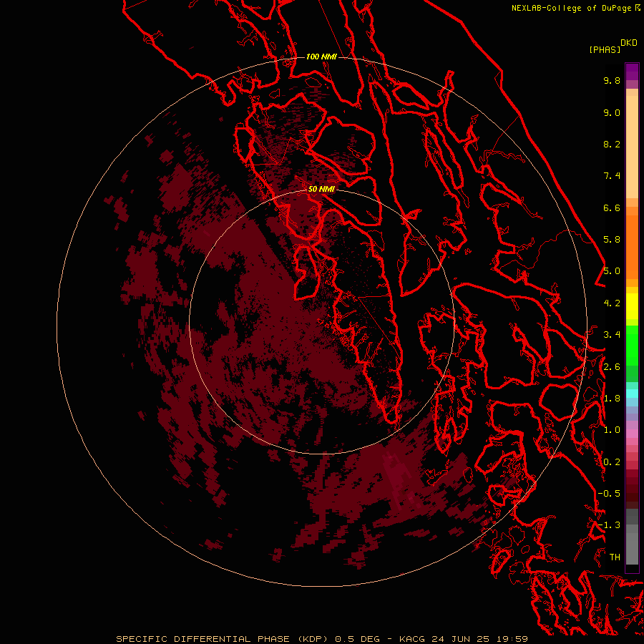Image resolution: width=644 pixels, height=644 pixels.
Task: Click the 8.2 legend value
Action: (x=612, y=144)
